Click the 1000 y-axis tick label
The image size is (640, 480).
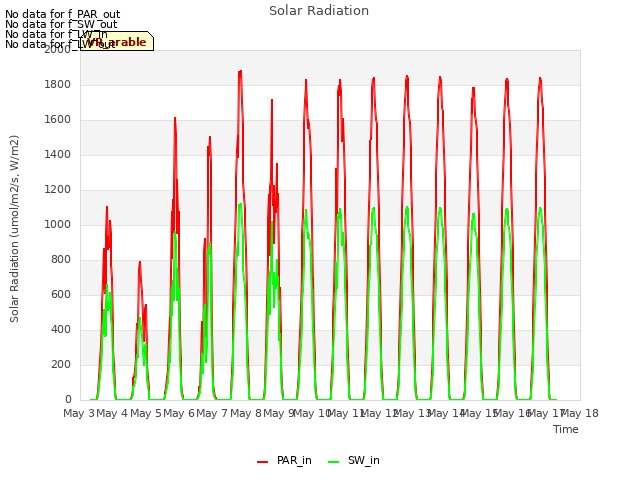click(x=58, y=224)
